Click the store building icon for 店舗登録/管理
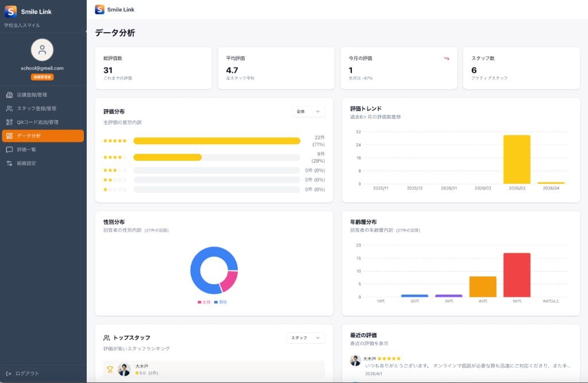Image resolution: width=588 pixels, height=383 pixels. [x=9, y=95]
